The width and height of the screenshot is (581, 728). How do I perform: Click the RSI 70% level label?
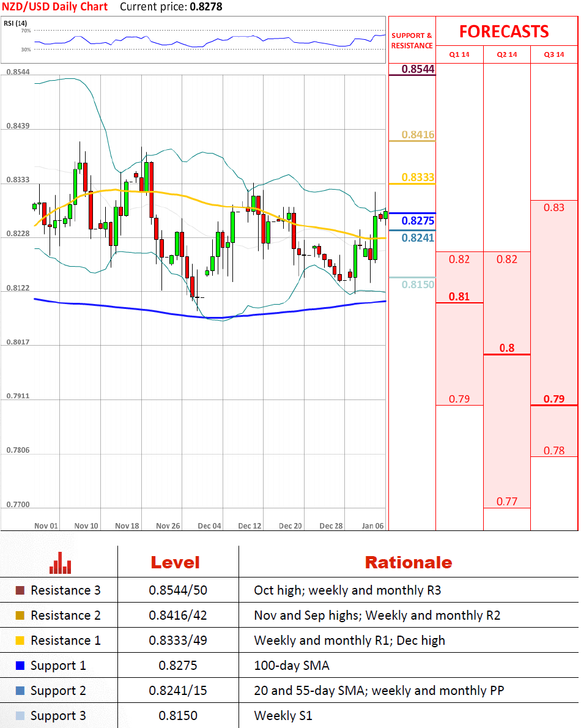(x=26, y=31)
